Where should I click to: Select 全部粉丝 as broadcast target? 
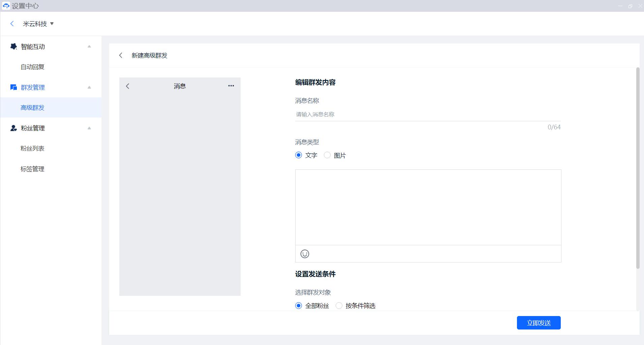coord(299,306)
